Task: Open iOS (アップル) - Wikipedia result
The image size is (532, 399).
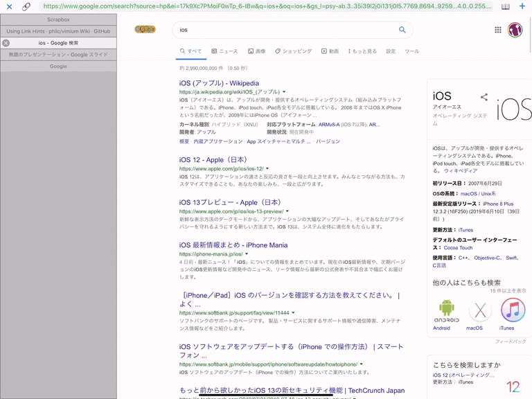Action: coord(219,83)
